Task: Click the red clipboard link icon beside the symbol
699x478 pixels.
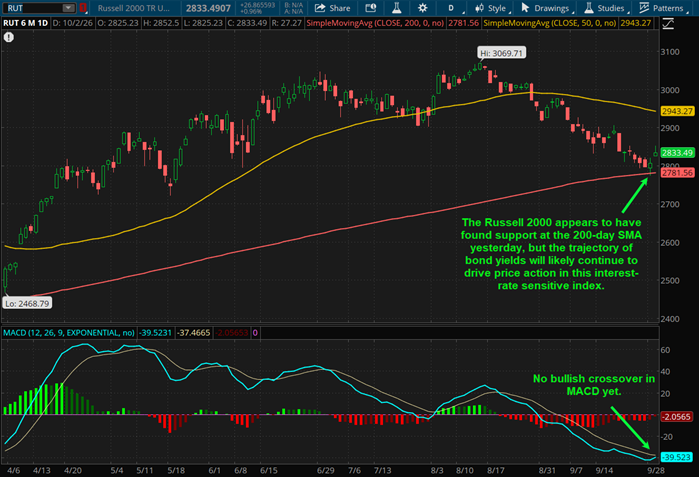Action: [83, 8]
